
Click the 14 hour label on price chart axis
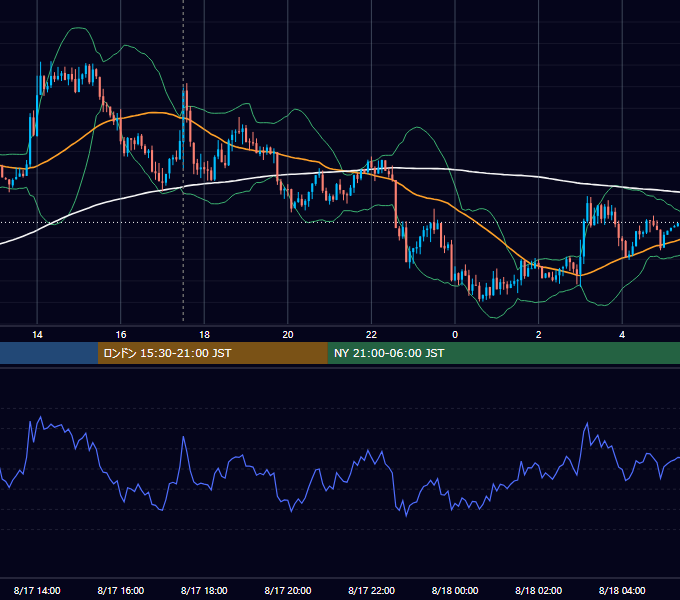37,335
